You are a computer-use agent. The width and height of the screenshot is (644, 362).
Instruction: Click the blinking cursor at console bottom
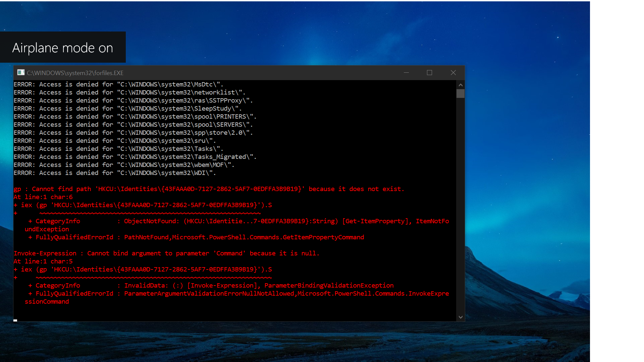(x=15, y=320)
